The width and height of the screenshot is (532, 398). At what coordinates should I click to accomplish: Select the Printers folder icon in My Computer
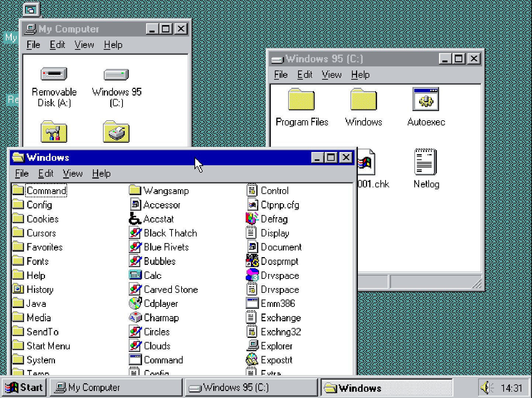(116, 132)
